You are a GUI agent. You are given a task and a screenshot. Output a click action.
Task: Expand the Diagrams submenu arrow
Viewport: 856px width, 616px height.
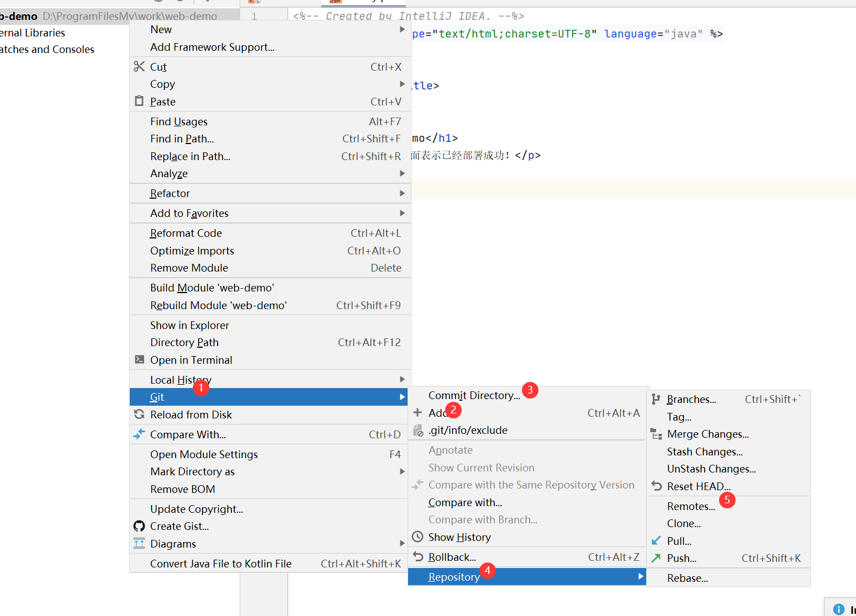402,543
